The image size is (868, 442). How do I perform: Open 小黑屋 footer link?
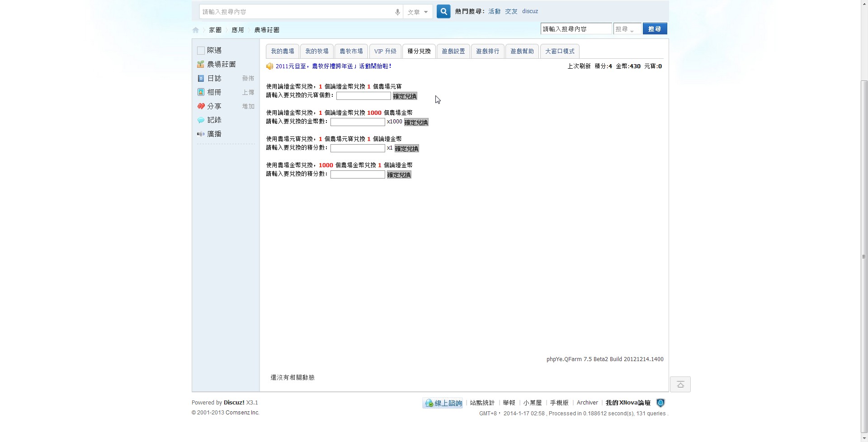pos(532,403)
